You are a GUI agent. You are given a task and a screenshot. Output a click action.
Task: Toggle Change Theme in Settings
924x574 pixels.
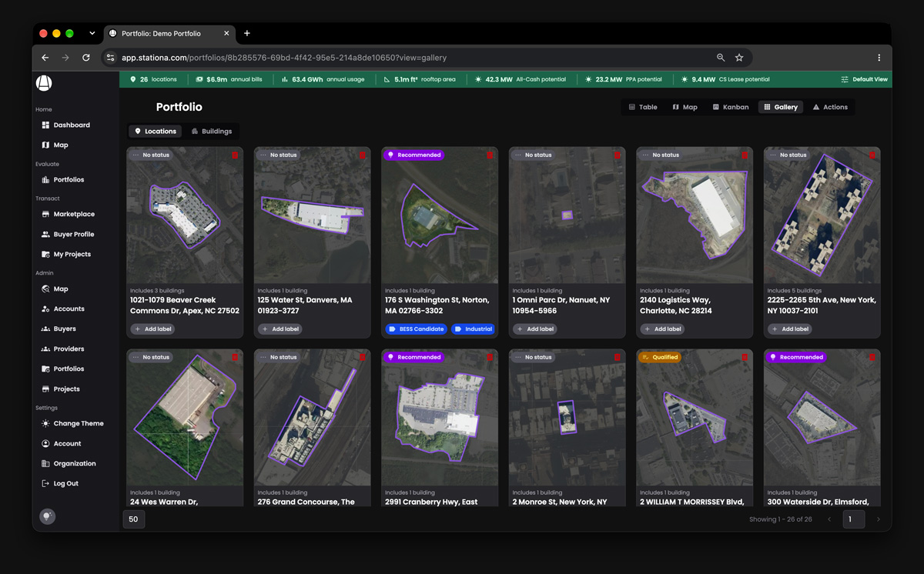(x=72, y=424)
